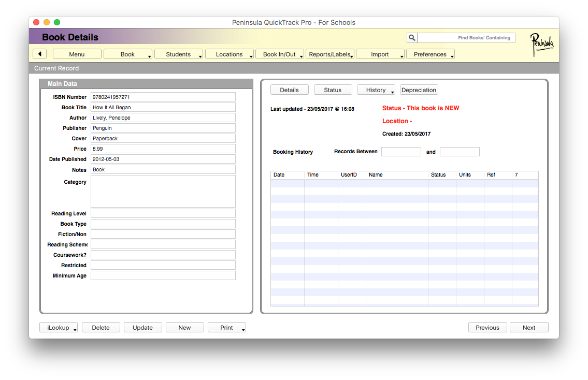Create a New book record
Image resolution: width=588 pixels, height=380 pixels.
(185, 328)
